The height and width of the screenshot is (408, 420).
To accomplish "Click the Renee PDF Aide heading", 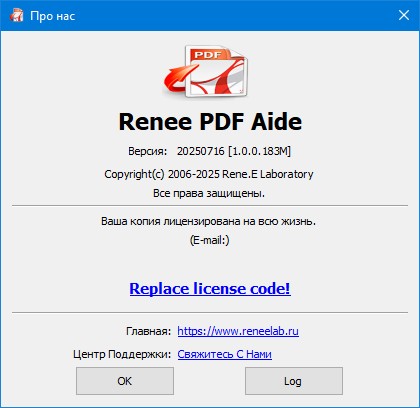I will [210, 121].
